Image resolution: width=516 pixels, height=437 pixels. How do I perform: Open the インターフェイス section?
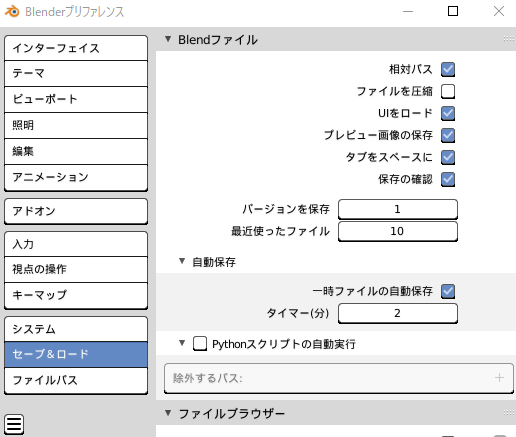76,48
